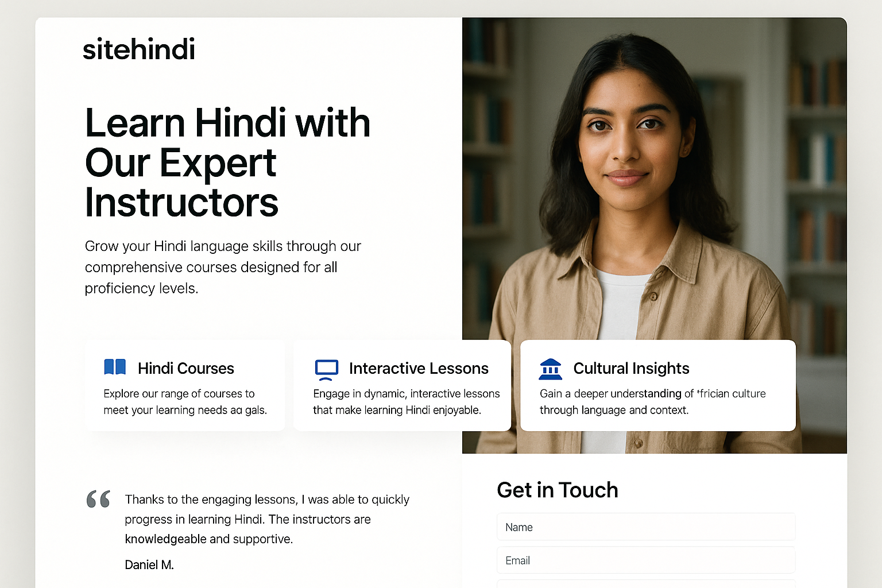This screenshot has width=882, height=588.
Task: Click the testimonial quote text
Action: pos(267,519)
